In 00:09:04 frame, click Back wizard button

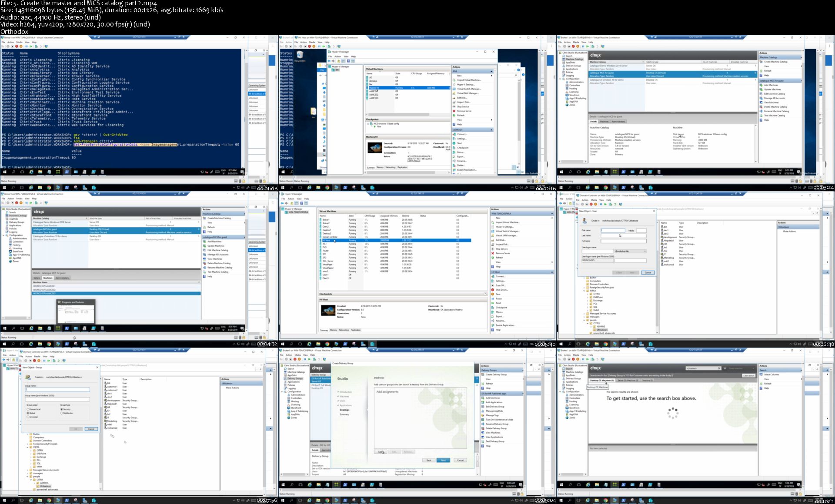click(429, 460)
